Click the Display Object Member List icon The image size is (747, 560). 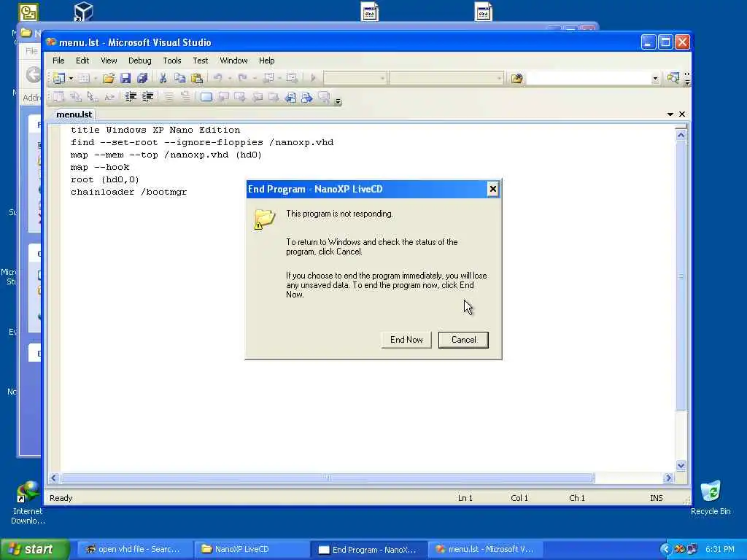click(x=58, y=97)
